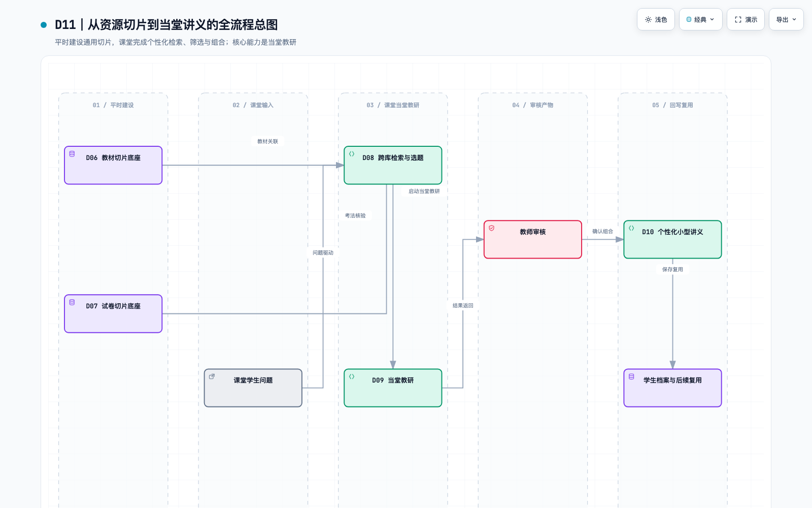Click the 05 / 回写复用 lane header
Image resolution: width=812 pixels, height=508 pixels.
pos(672,105)
